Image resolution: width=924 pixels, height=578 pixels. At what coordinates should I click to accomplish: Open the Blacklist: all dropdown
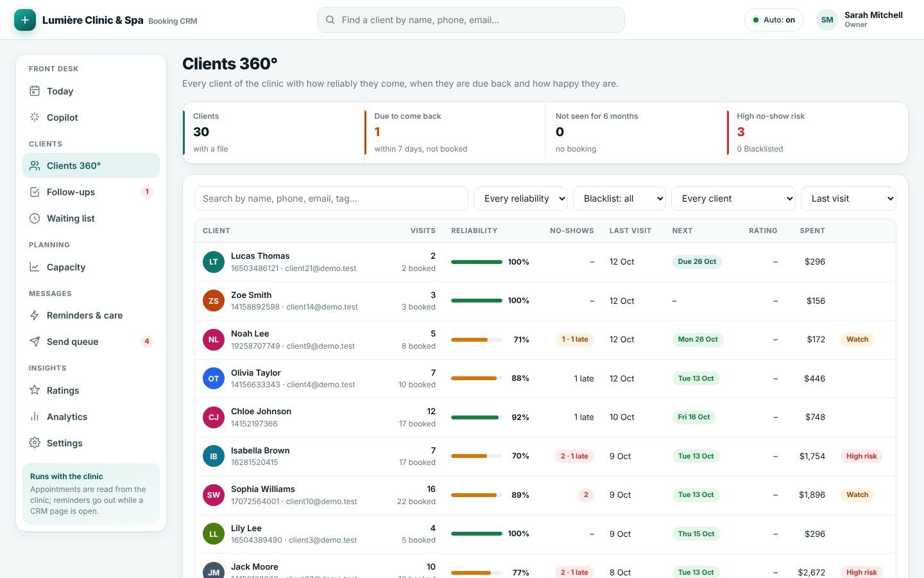(619, 198)
